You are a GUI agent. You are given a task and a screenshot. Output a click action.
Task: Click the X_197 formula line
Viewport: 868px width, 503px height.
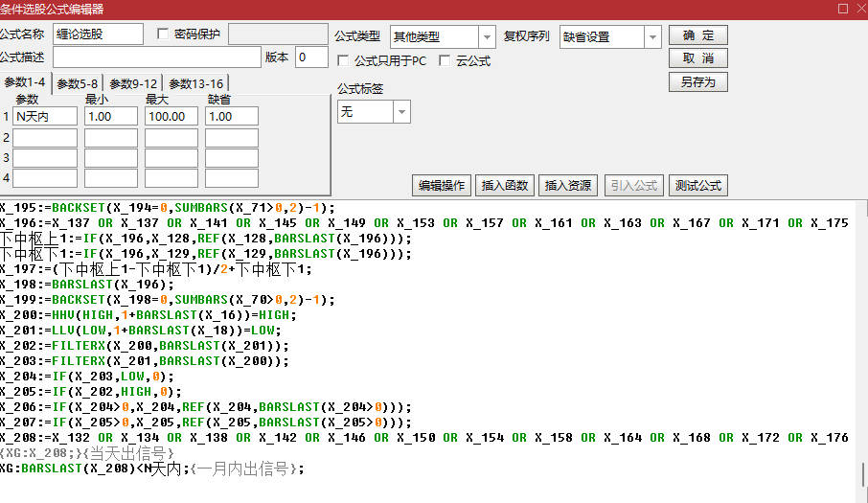click(155, 269)
